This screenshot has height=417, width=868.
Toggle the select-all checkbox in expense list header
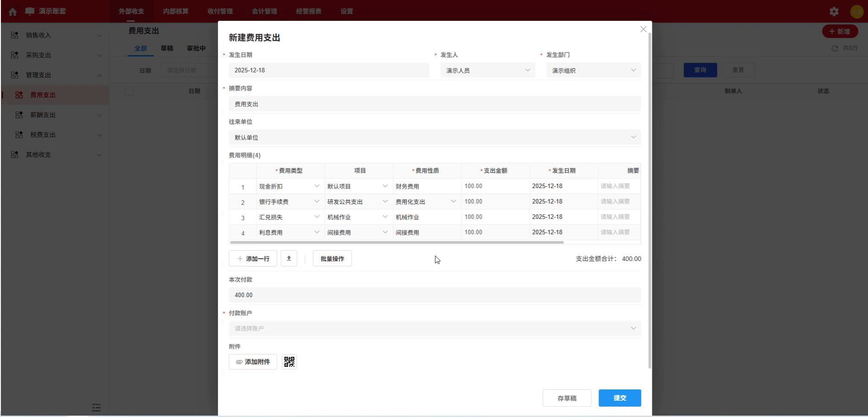(129, 91)
